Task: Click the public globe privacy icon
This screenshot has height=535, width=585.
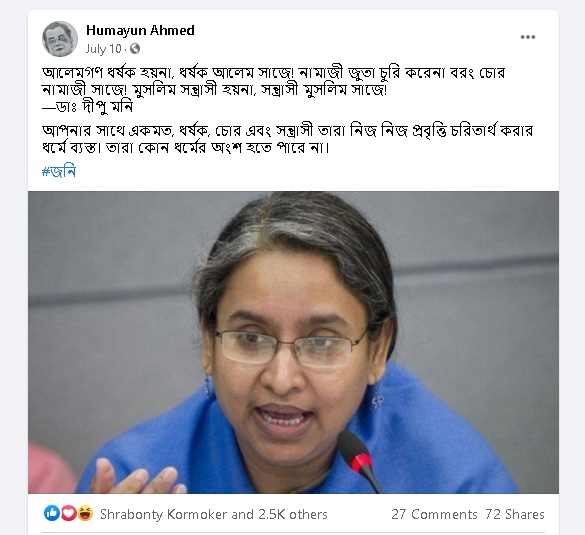Action: tap(135, 49)
